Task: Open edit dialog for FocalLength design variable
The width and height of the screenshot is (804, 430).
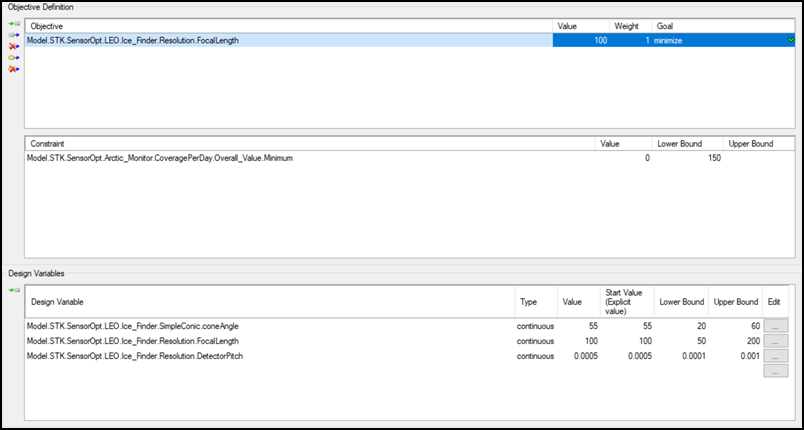Action: 777,341
